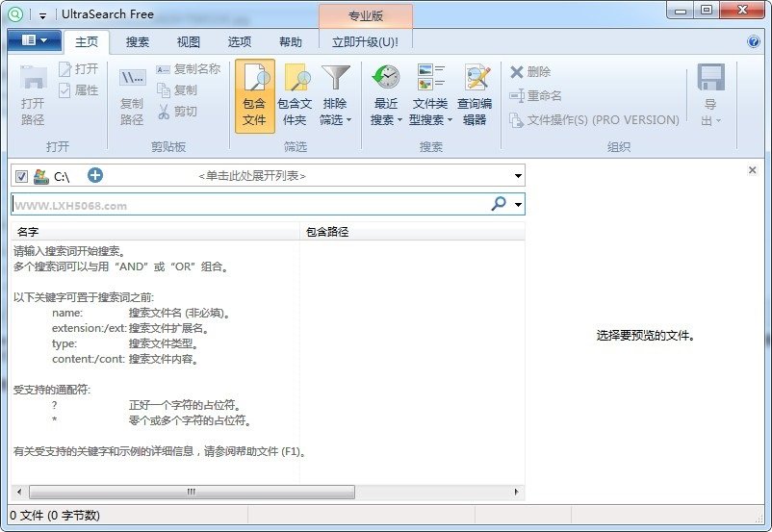This screenshot has width=772, height=532.
Task: Click the 复制路径 icon
Action: 132,78
